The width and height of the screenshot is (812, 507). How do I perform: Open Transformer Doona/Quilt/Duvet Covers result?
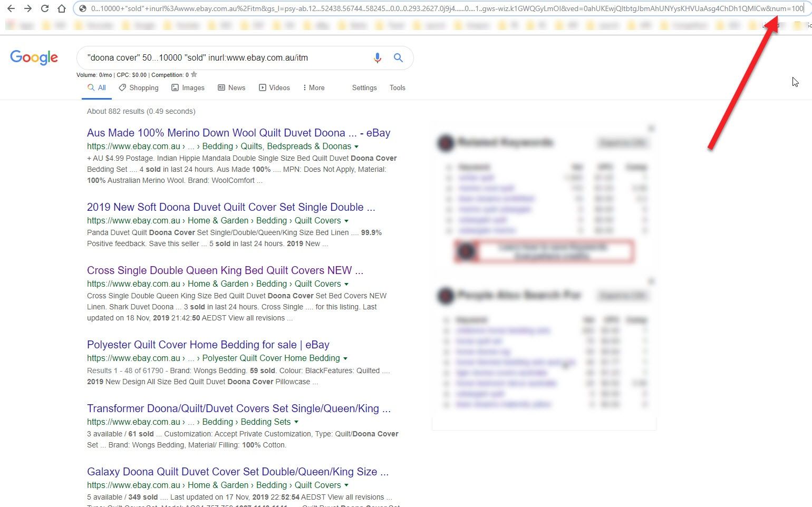(x=239, y=408)
